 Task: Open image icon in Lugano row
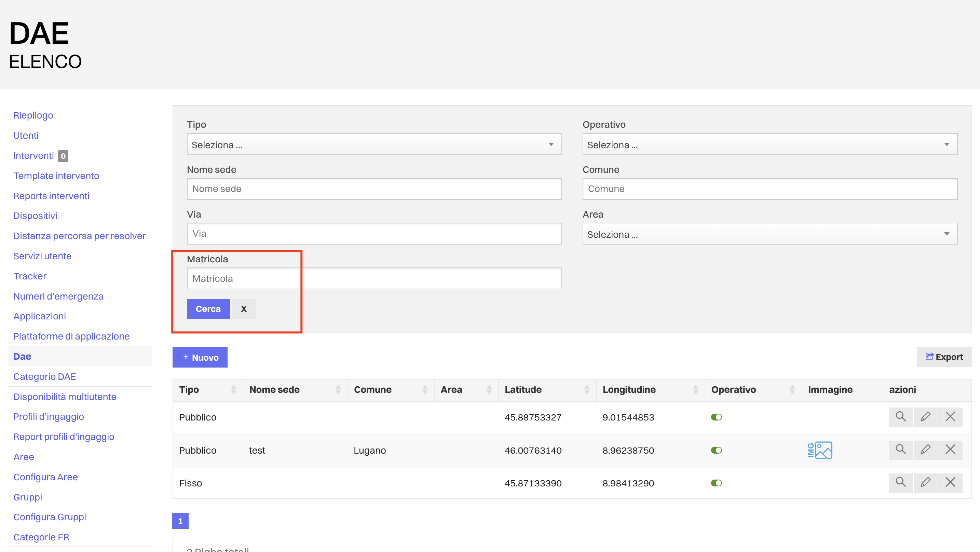(x=819, y=450)
